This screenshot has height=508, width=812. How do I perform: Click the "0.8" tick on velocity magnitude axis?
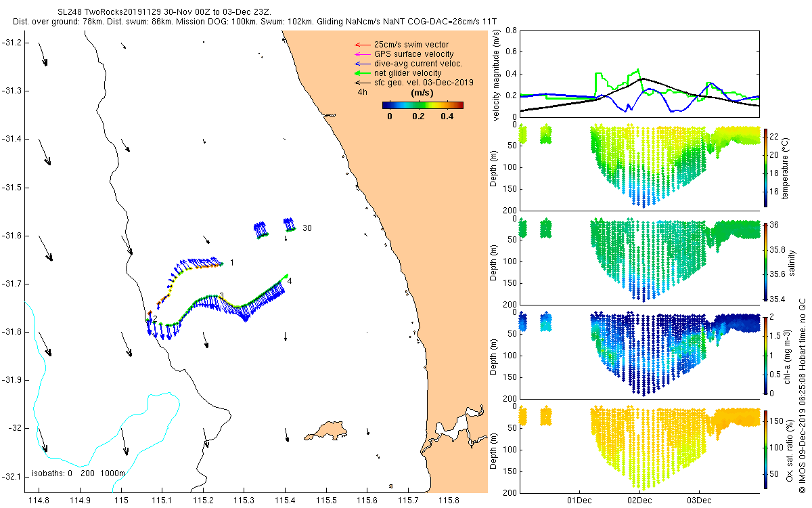click(511, 31)
